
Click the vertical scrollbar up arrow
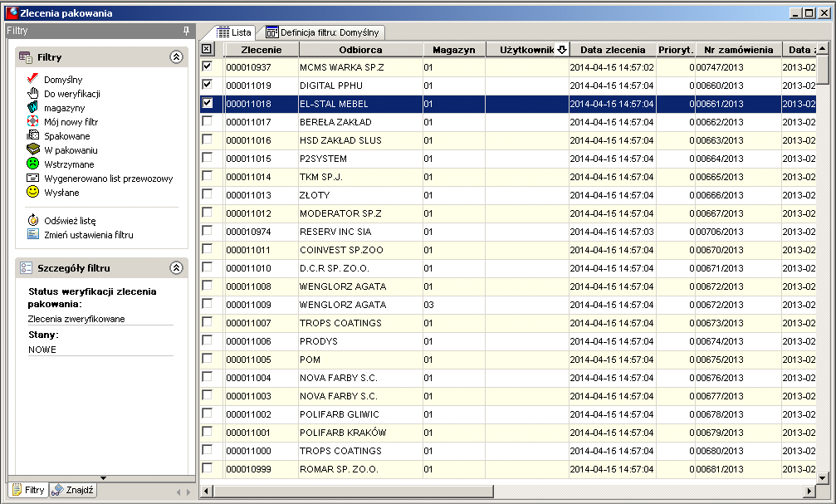point(823,49)
